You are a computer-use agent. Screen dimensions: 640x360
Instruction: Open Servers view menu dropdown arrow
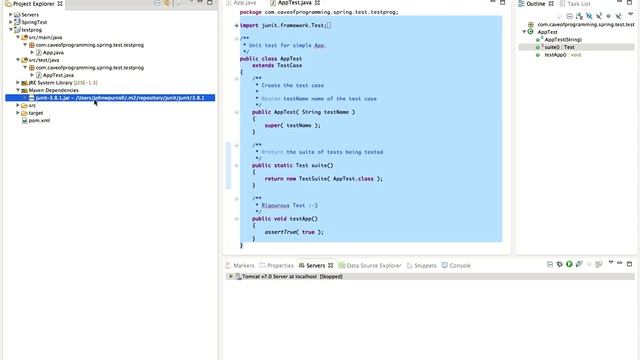click(x=611, y=263)
